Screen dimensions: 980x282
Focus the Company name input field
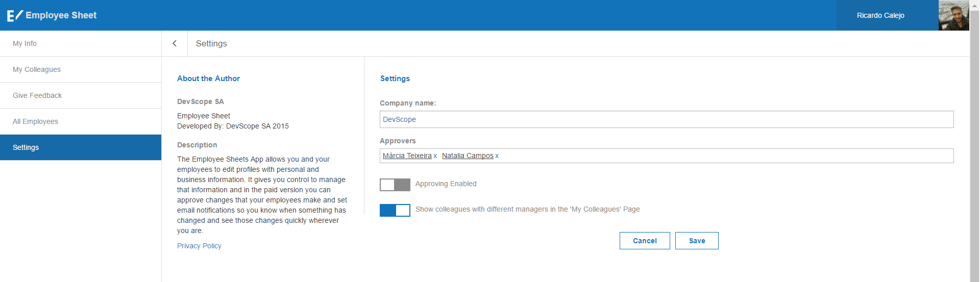667,119
